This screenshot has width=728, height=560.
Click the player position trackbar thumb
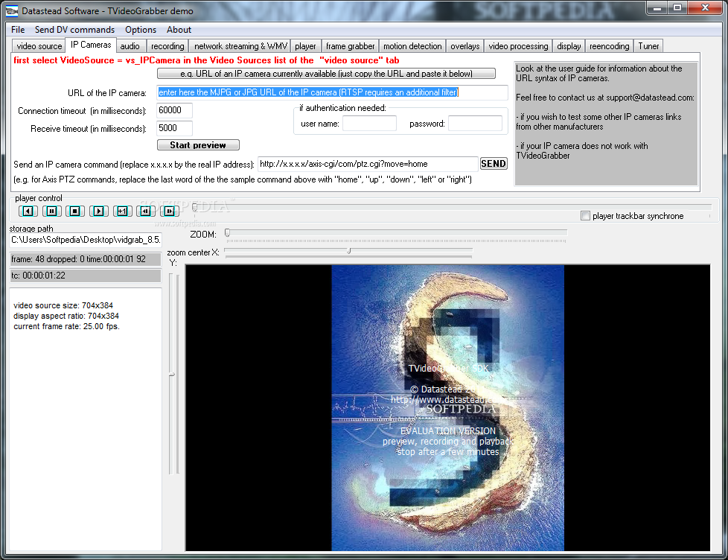pyautogui.click(x=194, y=207)
